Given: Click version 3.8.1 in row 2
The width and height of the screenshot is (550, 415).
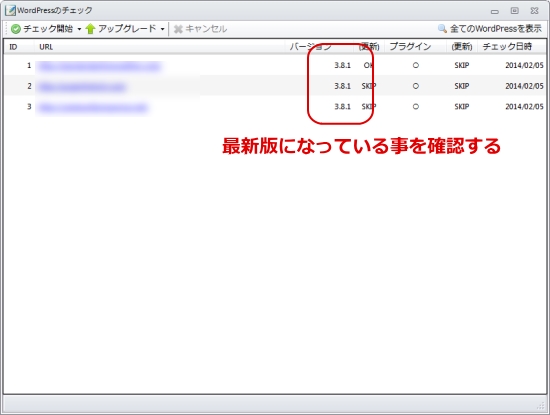Looking at the screenshot, I should coord(342,86).
